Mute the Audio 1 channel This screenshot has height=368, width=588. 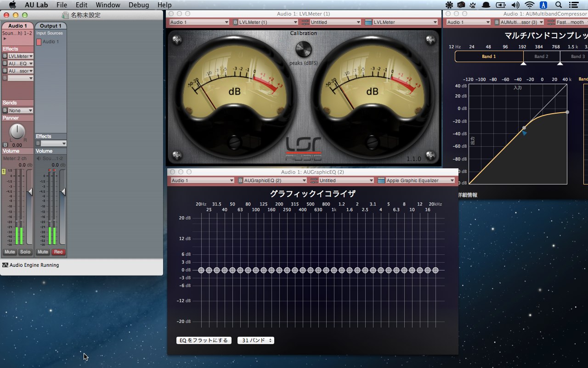pyautogui.click(x=10, y=252)
